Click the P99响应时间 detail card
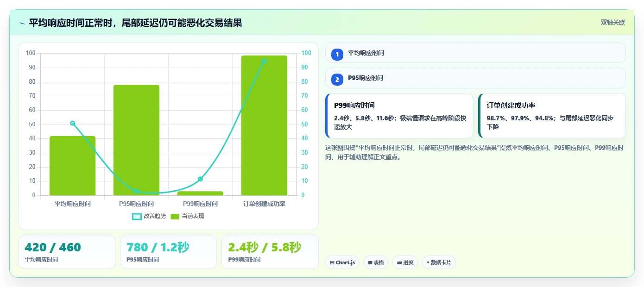The image size is (644, 287). coord(399,116)
